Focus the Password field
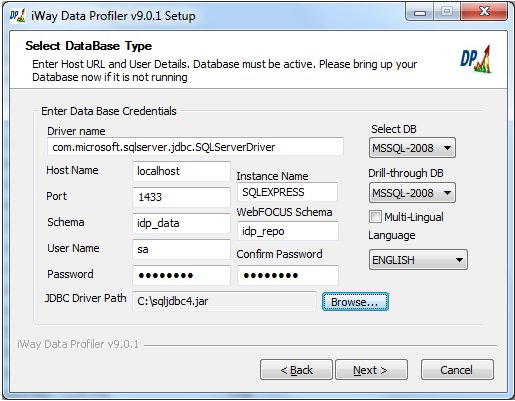515x401 pixels. tap(181, 275)
